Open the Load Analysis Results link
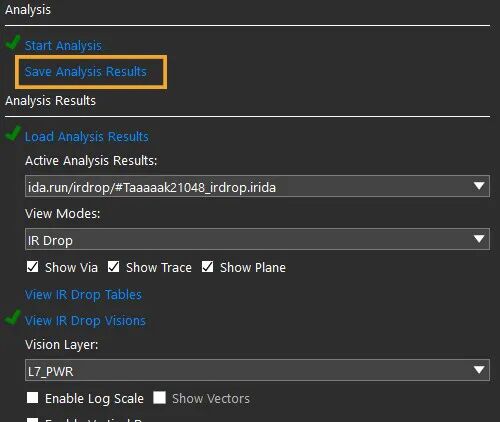This screenshot has height=422, width=500. [87, 137]
